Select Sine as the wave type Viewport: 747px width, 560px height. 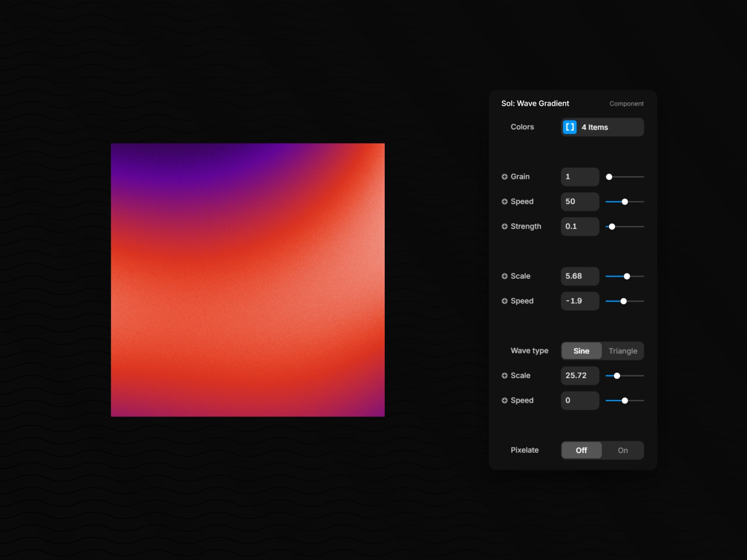pyautogui.click(x=581, y=351)
